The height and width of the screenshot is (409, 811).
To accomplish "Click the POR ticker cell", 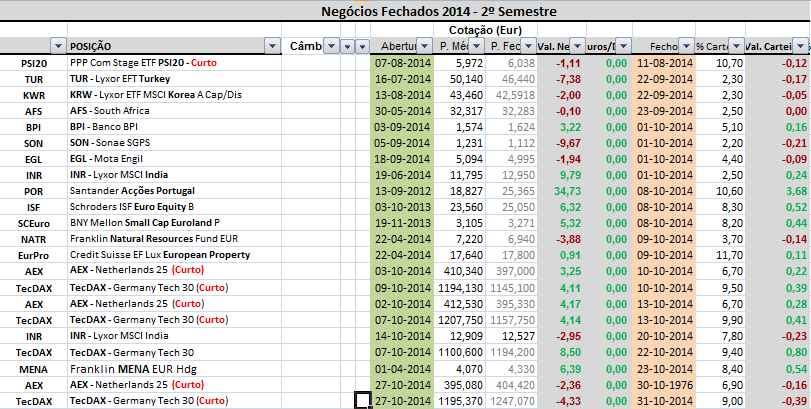I will [34, 192].
